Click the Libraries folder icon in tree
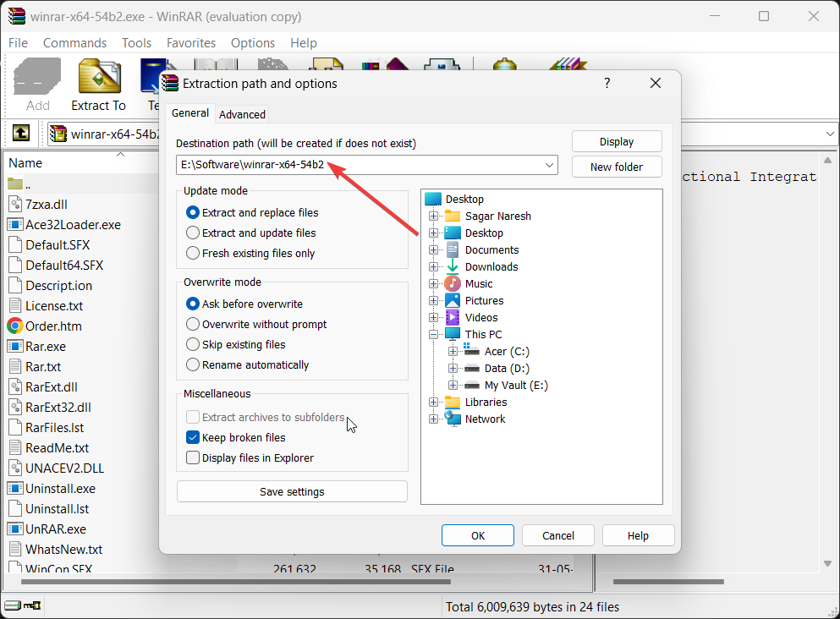Screen dimensions: 840x619 (x=453, y=402)
